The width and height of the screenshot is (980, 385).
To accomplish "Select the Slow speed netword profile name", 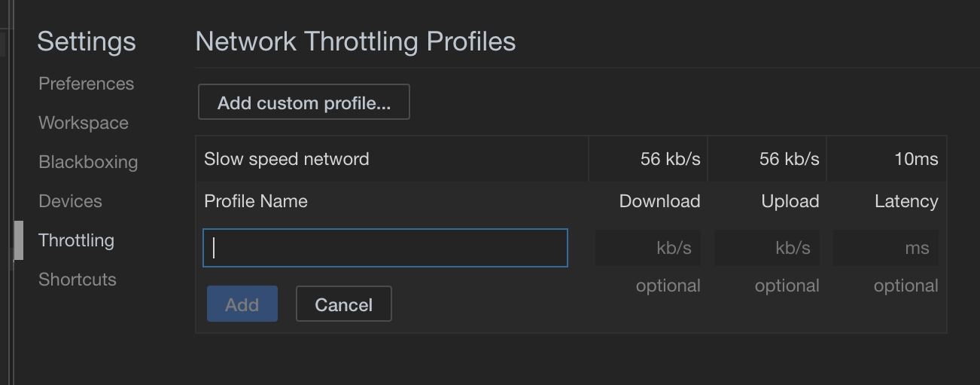I will tap(287, 159).
